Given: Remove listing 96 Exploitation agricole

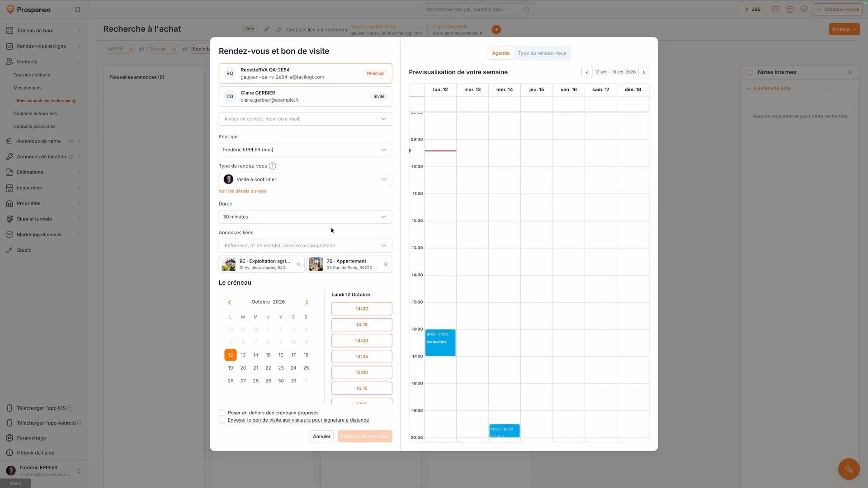Looking at the screenshot, I should click(298, 264).
